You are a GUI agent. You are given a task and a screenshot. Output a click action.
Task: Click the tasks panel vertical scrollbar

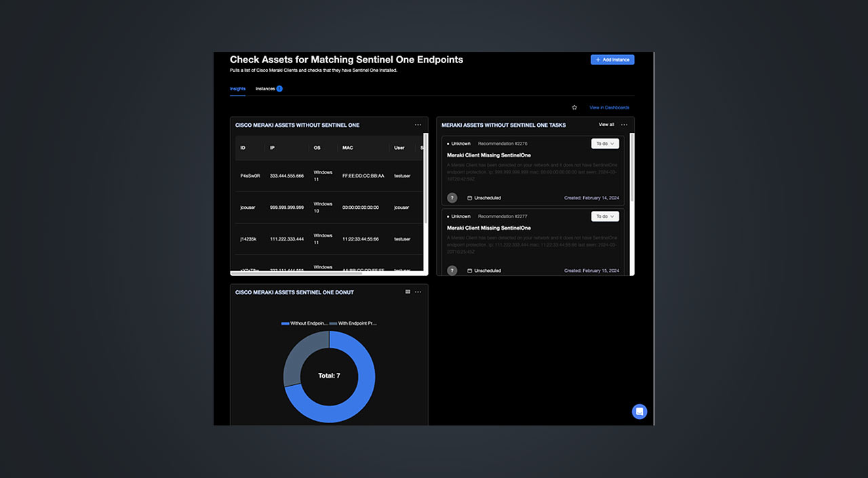[632, 166]
